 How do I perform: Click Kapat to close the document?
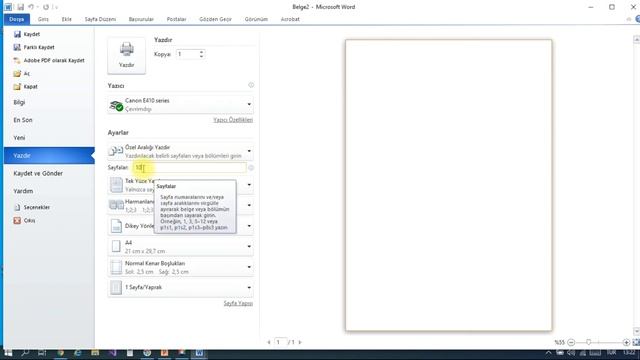click(25, 87)
